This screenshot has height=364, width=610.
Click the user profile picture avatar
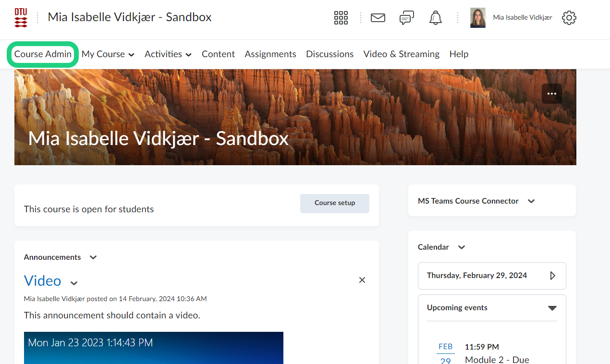coord(477,18)
